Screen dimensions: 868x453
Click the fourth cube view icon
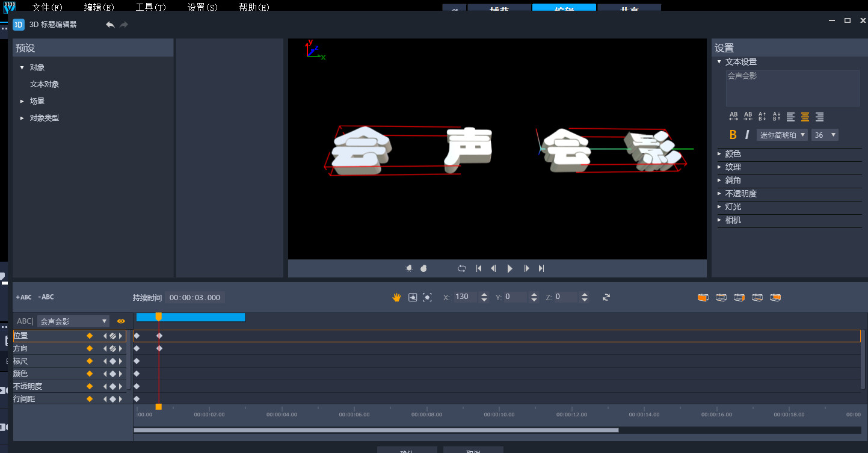click(x=757, y=297)
